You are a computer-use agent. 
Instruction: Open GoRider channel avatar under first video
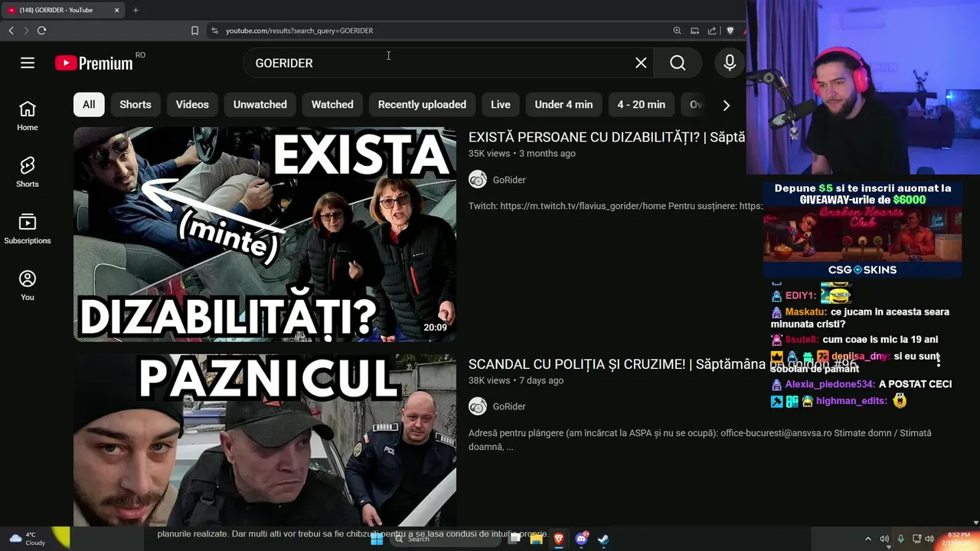pyautogui.click(x=478, y=180)
